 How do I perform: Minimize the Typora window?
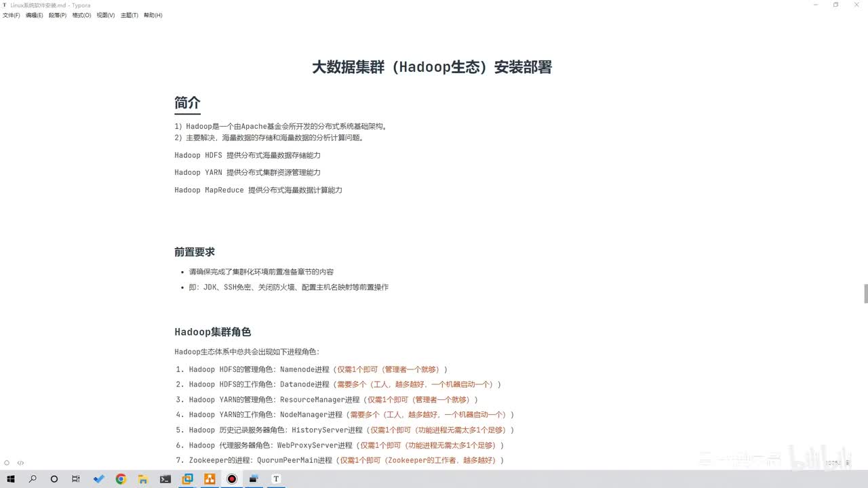tap(816, 5)
